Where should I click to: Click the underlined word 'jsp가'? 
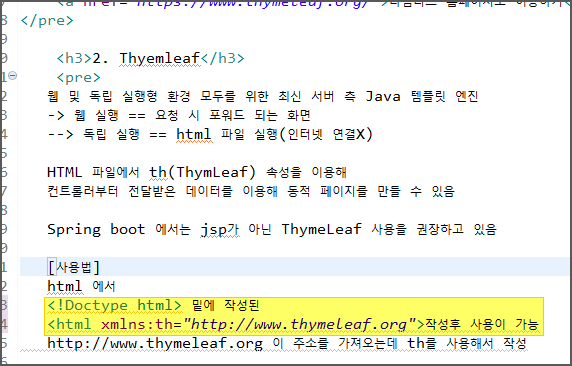point(220,230)
